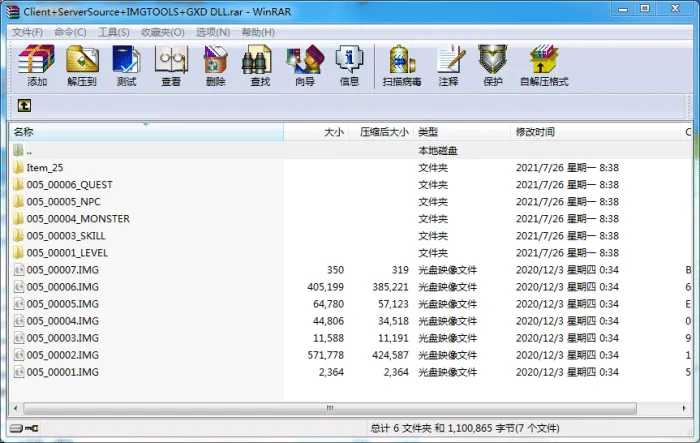Click the 保护 (Protect) shield icon
700x443 pixels.
tap(493, 65)
